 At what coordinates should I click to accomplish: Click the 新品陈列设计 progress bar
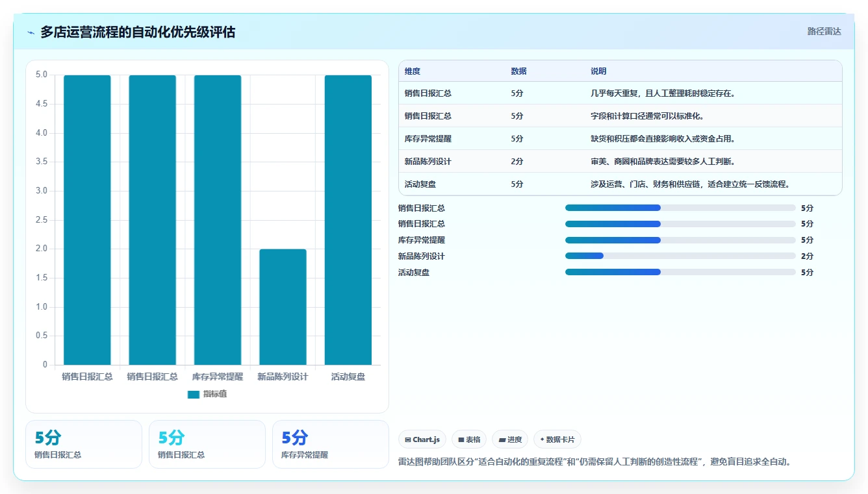coord(680,256)
